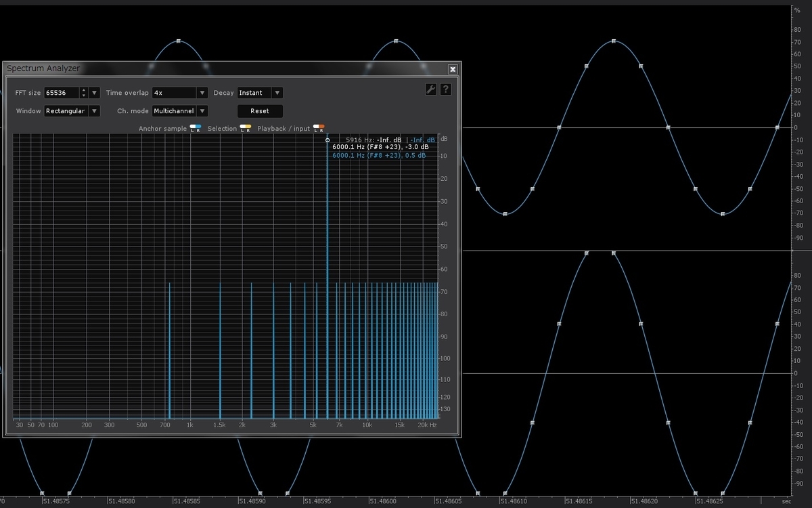Click the blue readout '6000.1 Hz (F#8 +23), 0.5 dB'

click(379, 155)
